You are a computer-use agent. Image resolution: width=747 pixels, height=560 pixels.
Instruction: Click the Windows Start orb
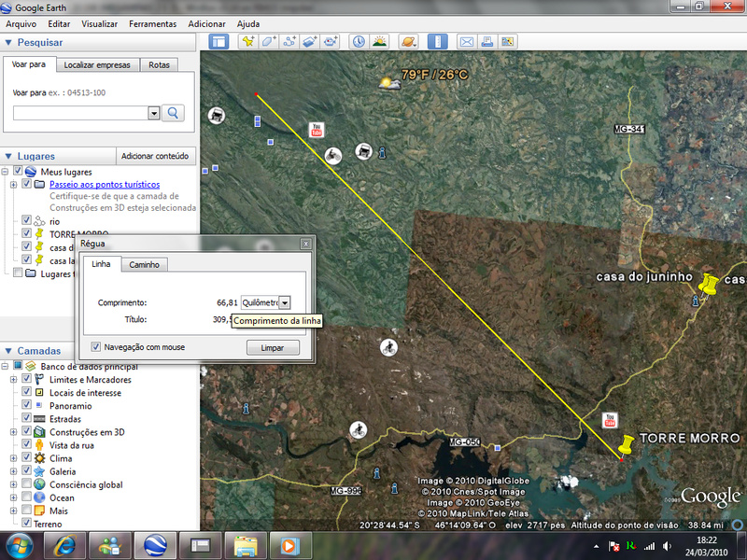coord(19,546)
